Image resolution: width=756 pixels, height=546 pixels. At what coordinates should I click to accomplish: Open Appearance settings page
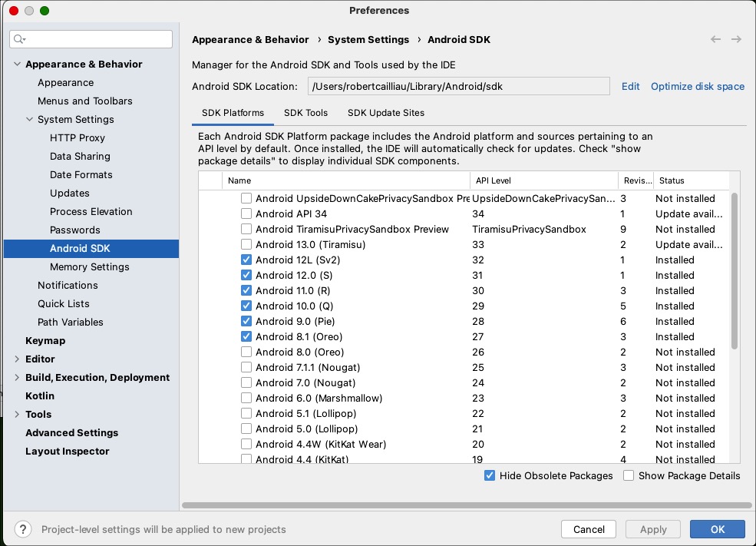pos(65,82)
